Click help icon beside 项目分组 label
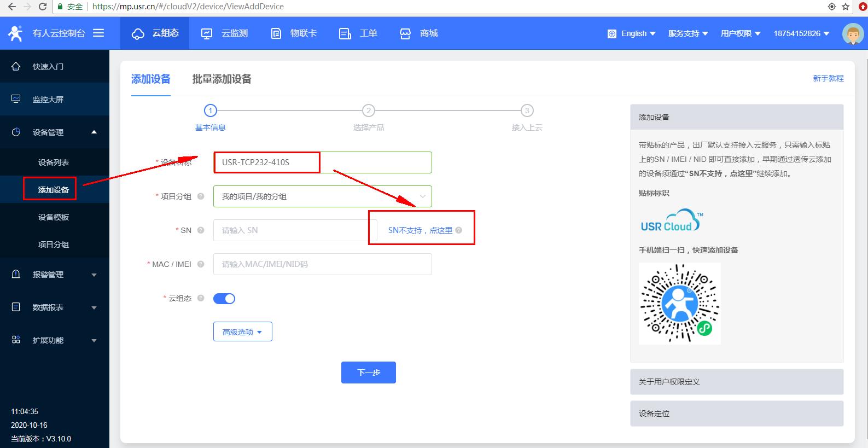The height and width of the screenshot is (448, 868). click(x=201, y=196)
